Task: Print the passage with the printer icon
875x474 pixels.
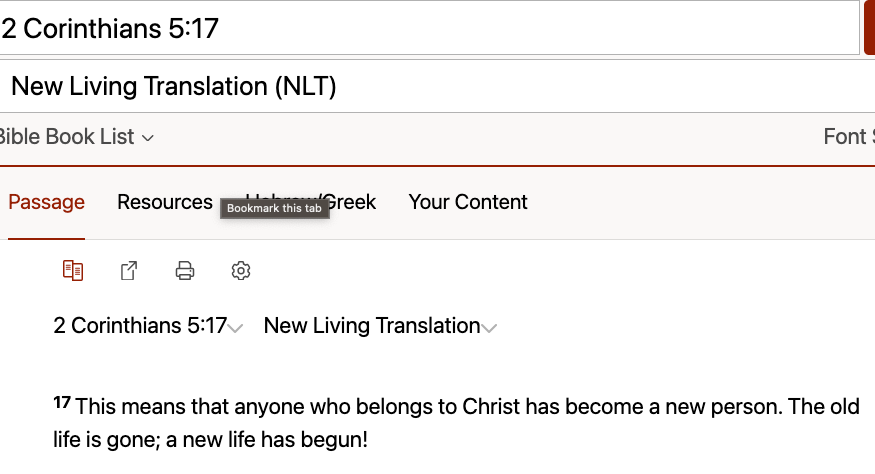Action: tap(185, 271)
